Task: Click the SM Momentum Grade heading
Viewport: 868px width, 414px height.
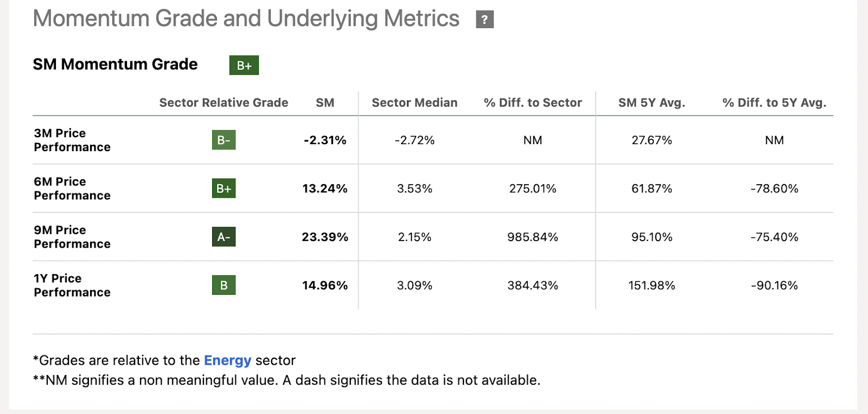Action: pyautogui.click(x=115, y=64)
